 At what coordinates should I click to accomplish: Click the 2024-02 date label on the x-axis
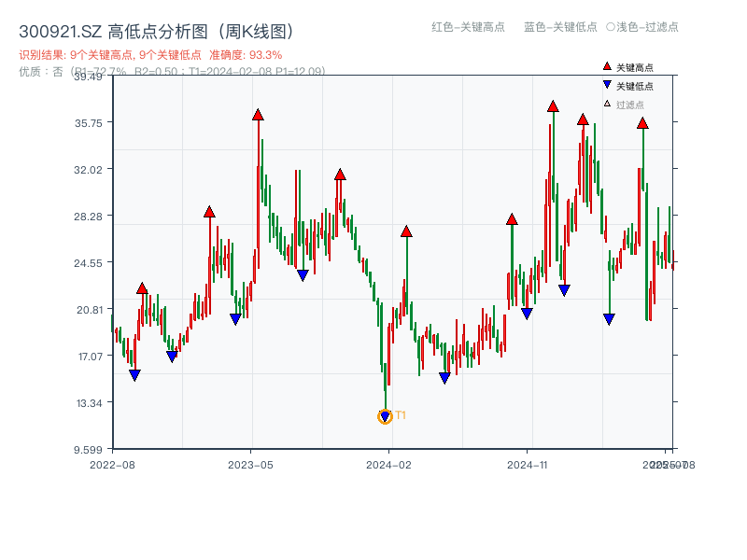(x=387, y=463)
